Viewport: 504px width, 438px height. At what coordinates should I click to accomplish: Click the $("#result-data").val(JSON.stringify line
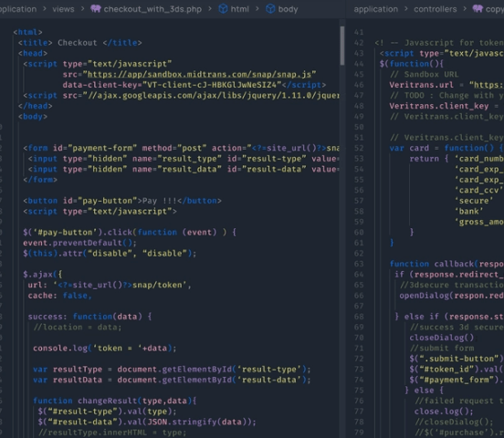tap(147, 422)
